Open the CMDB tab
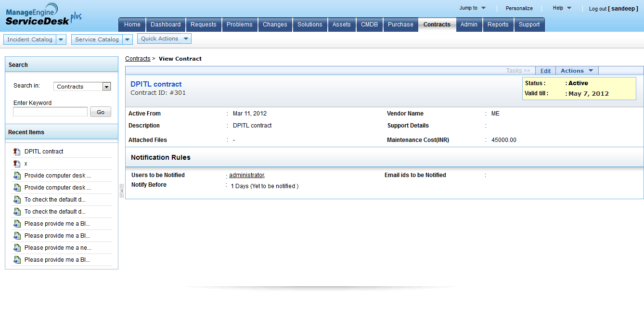This screenshot has width=644, height=319. [369, 25]
